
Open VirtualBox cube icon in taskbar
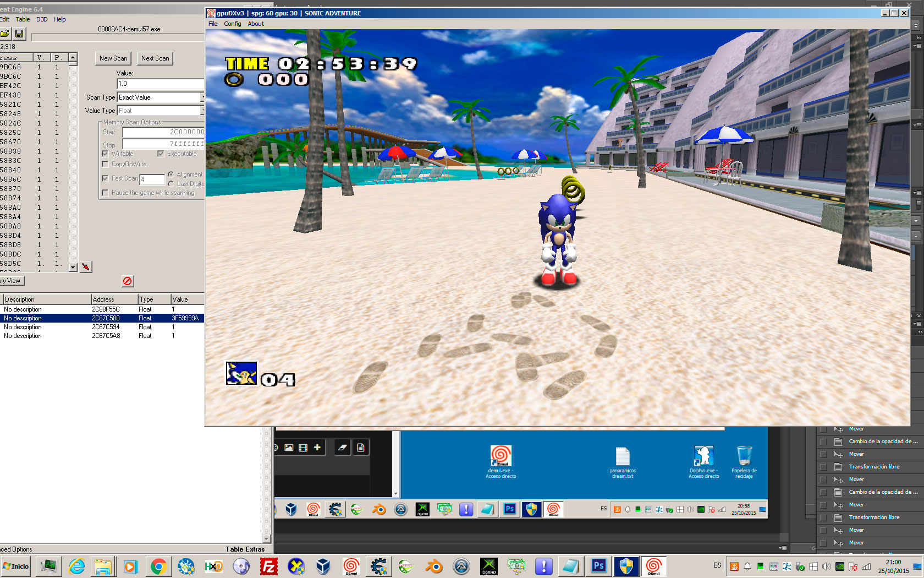323,566
